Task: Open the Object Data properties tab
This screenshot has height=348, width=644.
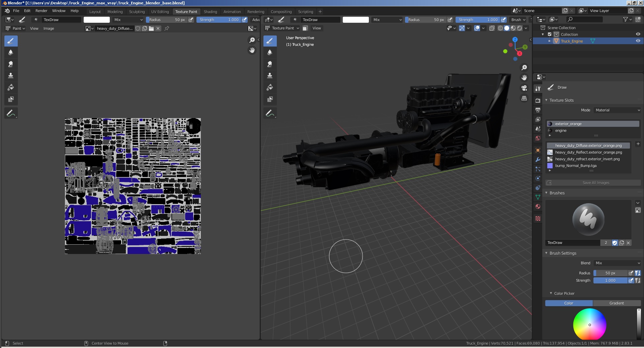Action: point(538,197)
